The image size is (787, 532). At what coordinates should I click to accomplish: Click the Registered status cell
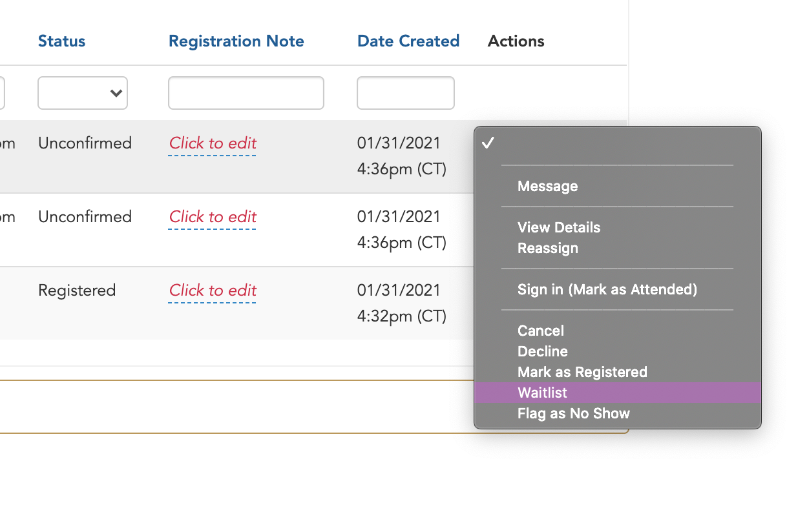point(77,291)
